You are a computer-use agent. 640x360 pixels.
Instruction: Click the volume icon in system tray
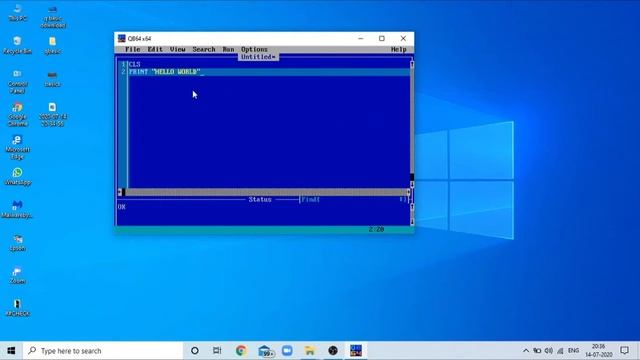point(549,351)
